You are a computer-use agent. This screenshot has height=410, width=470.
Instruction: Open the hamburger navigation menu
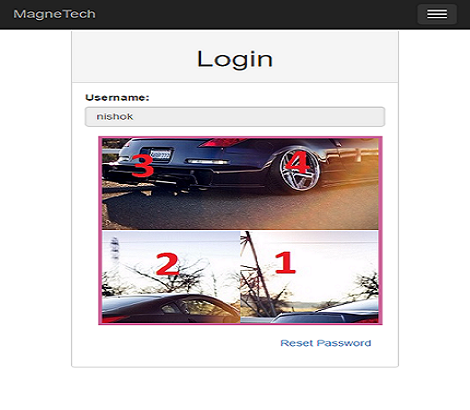point(437,14)
